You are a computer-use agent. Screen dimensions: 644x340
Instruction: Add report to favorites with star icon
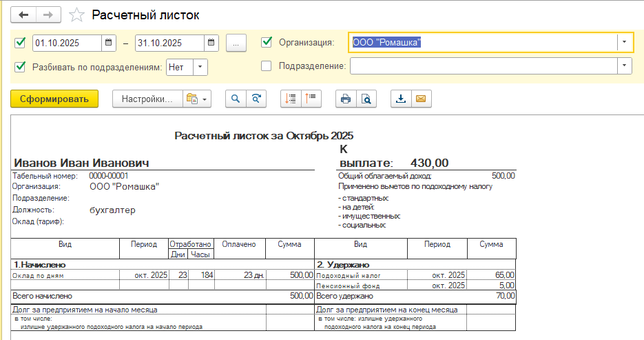tap(77, 14)
